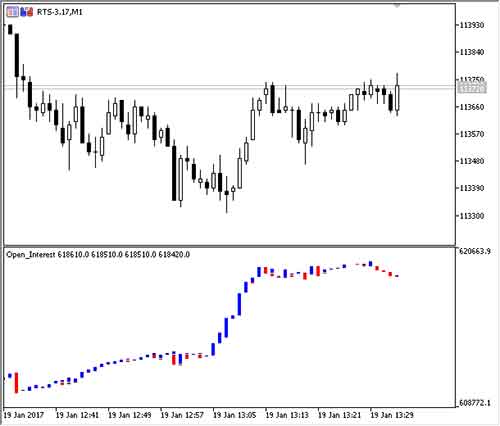Select the 19 Jan 12:41 time marker
Image resolution: width=500 pixels, height=426 pixels.
pyautogui.click(x=77, y=415)
